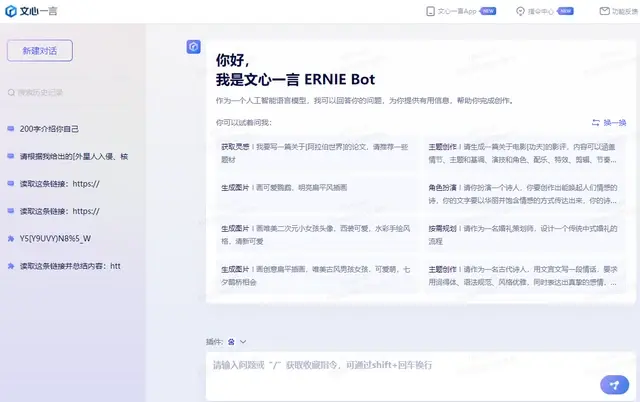Screen dimensions: 640x402
Task: Select the 角色扮演 诗人 prompt card
Action: 524,194
